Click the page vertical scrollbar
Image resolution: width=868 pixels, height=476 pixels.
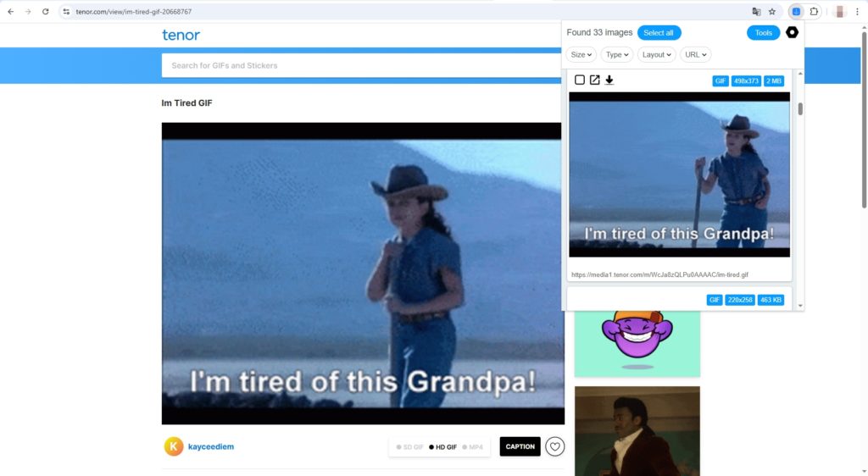coord(864,119)
